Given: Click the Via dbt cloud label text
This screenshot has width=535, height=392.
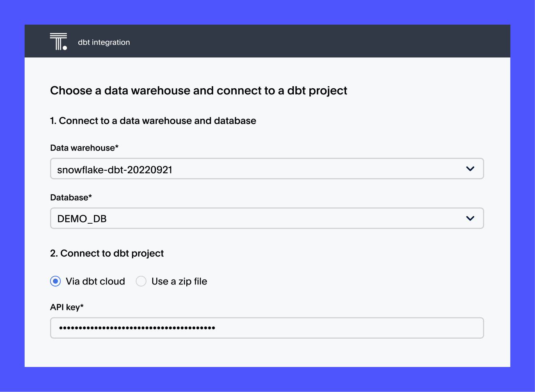Looking at the screenshot, I should pos(95,281).
